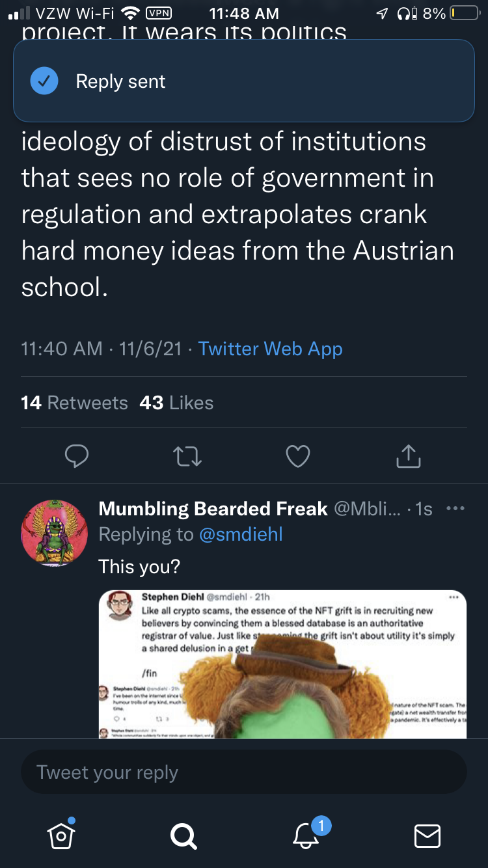This screenshot has height=868, width=488.
Task: Open the Search tab
Action: click(x=183, y=835)
